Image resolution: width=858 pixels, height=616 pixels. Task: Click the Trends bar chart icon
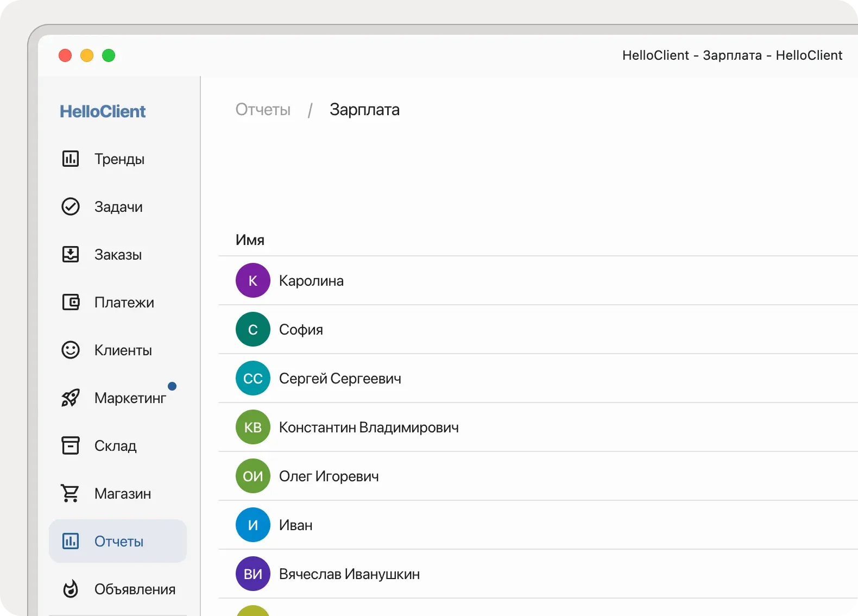71,159
